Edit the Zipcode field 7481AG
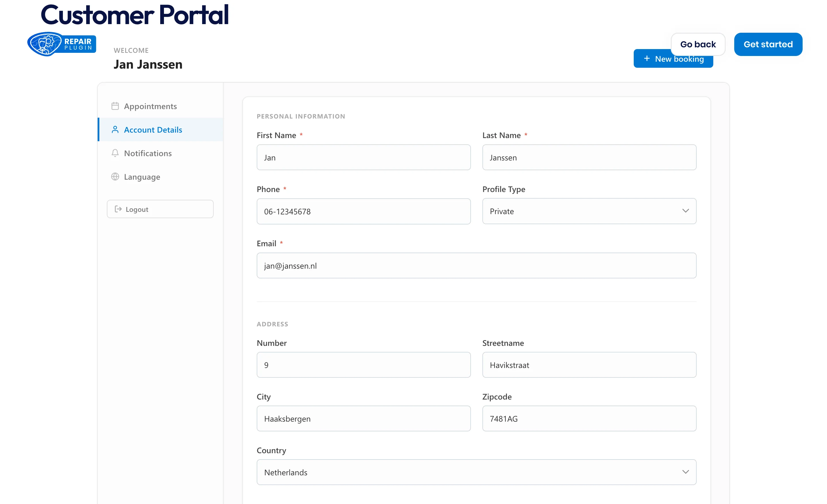This screenshot has width=827, height=504. click(x=589, y=418)
